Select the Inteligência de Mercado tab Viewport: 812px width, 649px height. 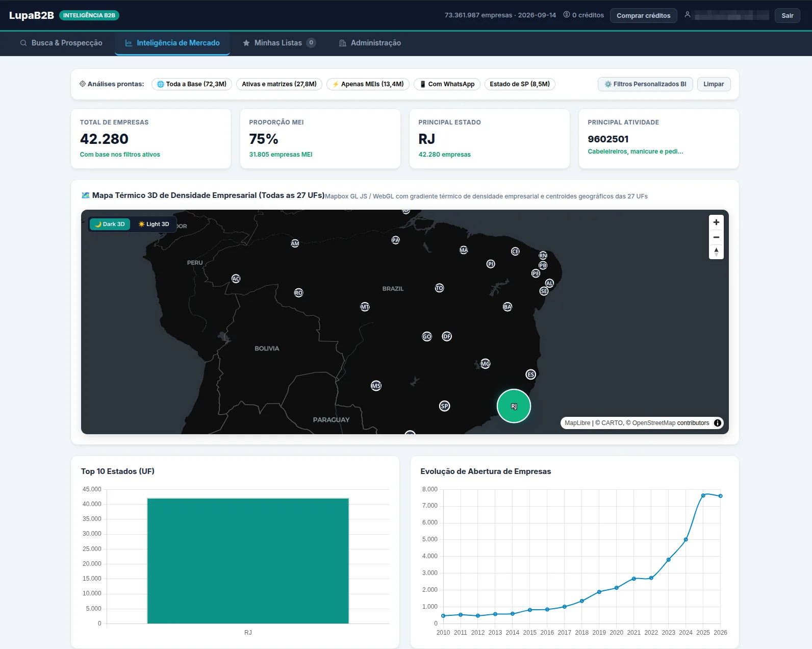point(172,43)
